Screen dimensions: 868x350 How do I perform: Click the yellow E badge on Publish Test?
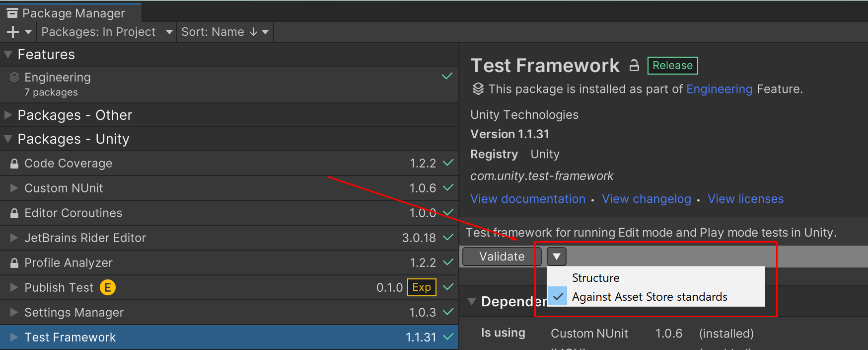point(108,287)
